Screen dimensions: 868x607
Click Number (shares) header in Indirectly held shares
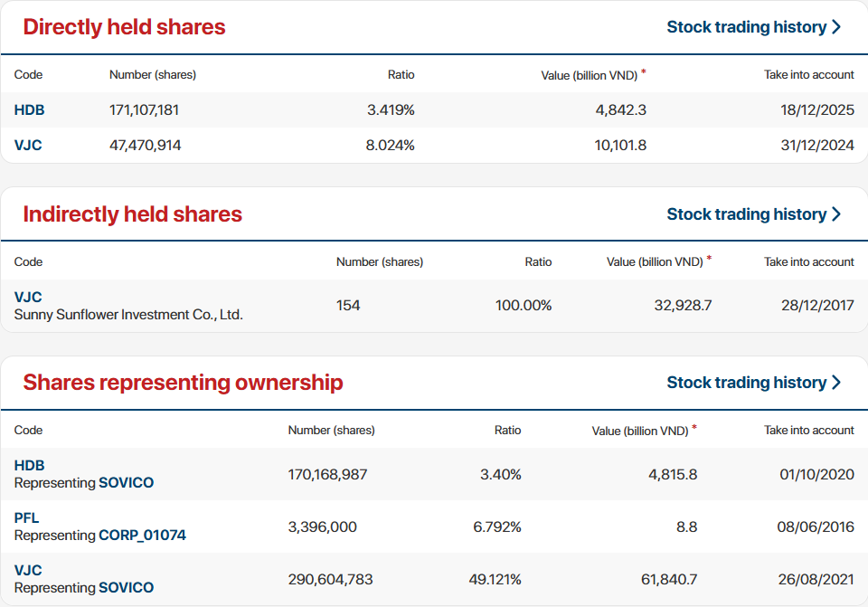pyautogui.click(x=379, y=262)
